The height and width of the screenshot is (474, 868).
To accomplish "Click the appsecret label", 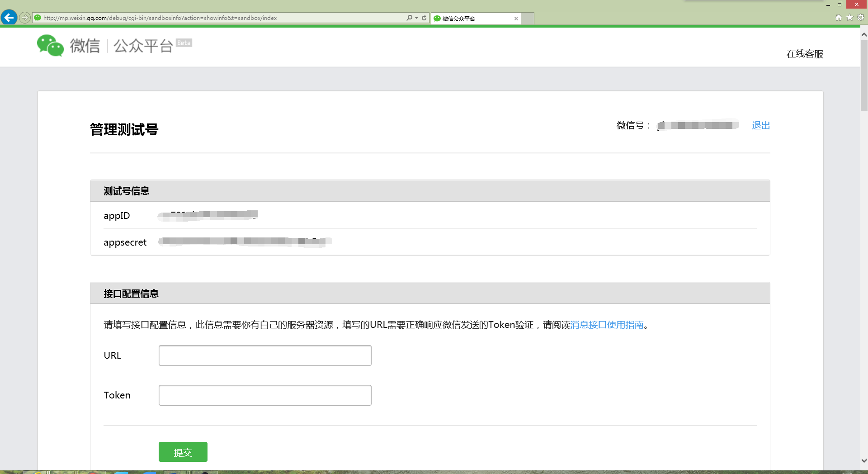I will point(125,242).
